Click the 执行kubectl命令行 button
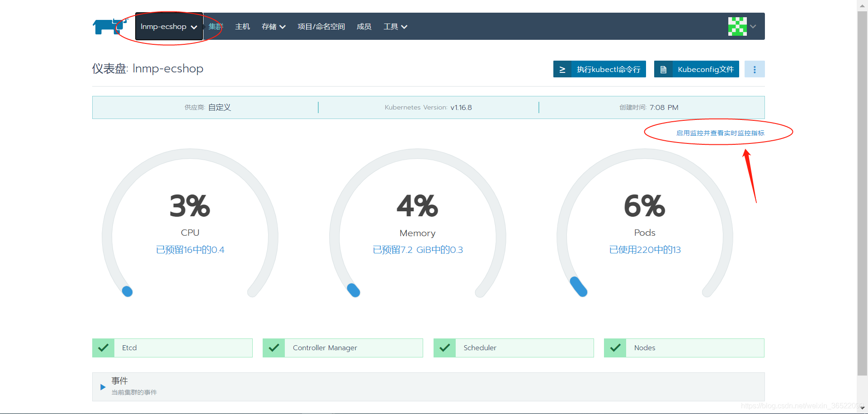Screen dimensions: 868x414 [x=599, y=69]
